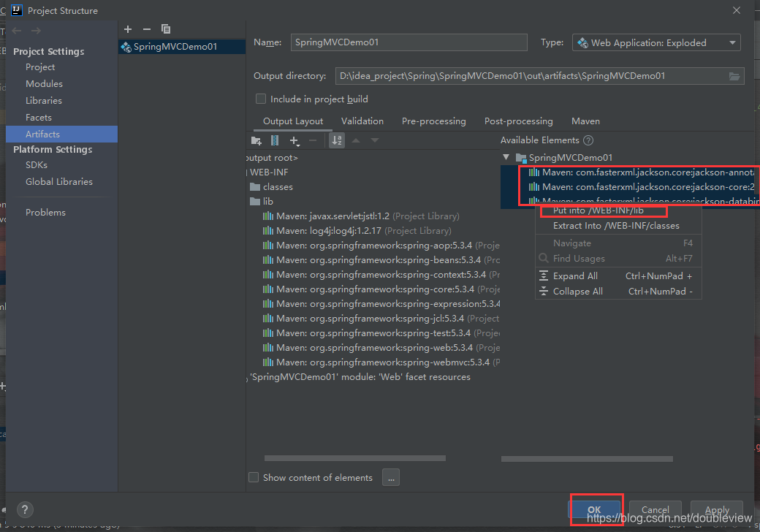Screen dimensions: 760x532
Task: Click the Copy artifact icon
Action: pyautogui.click(x=166, y=29)
